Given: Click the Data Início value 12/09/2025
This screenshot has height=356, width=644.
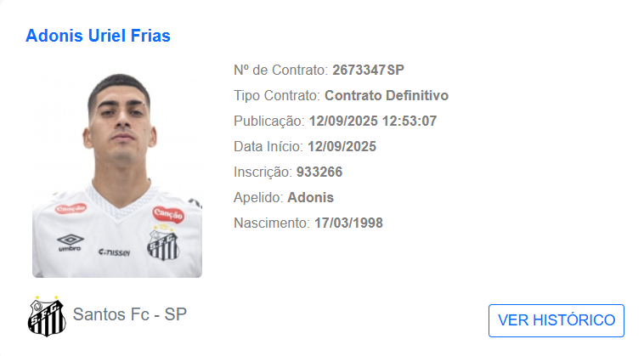Looking at the screenshot, I should pos(342,147).
